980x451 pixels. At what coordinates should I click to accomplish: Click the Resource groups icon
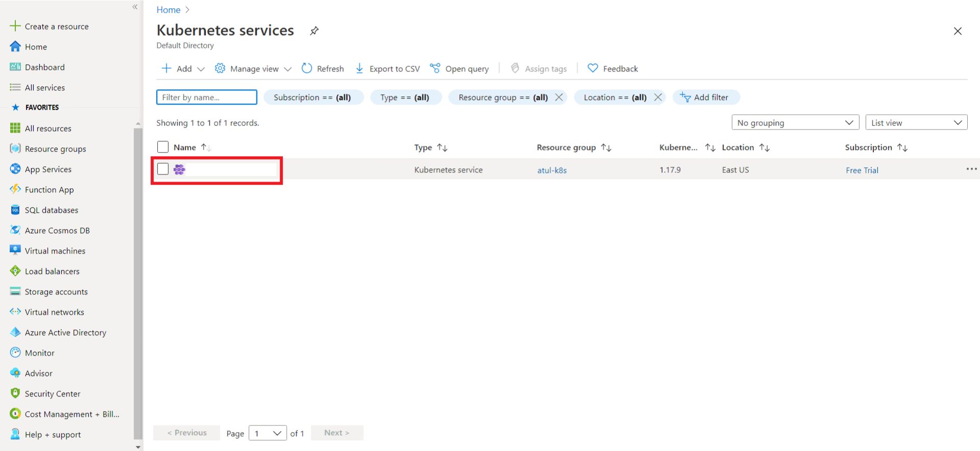click(15, 148)
